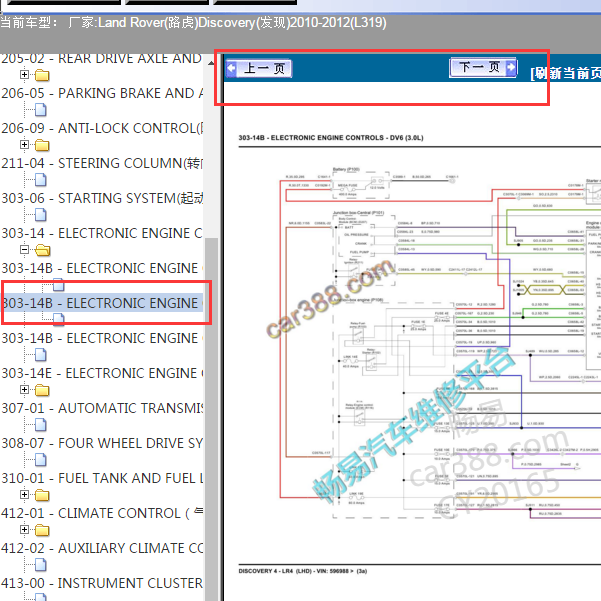This screenshot has width=601, height=601.
Task: Select 310-01 - FUEL TANK AND FUEL item
Action: (x=102, y=478)
